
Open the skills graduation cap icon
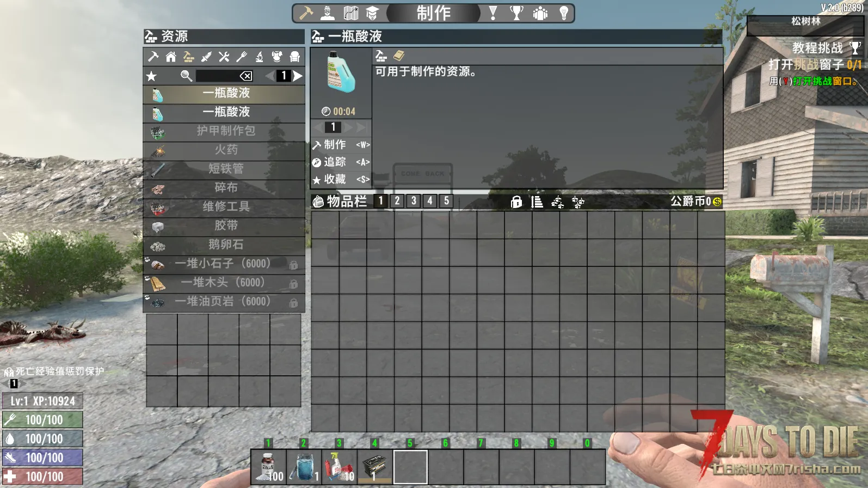pyautogui.click(x=372, y=13)
